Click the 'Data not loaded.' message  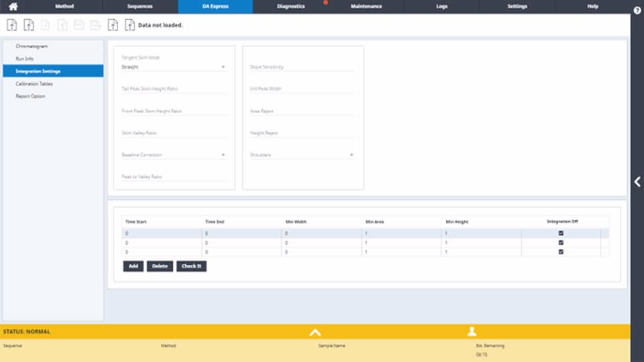(160, 25)
